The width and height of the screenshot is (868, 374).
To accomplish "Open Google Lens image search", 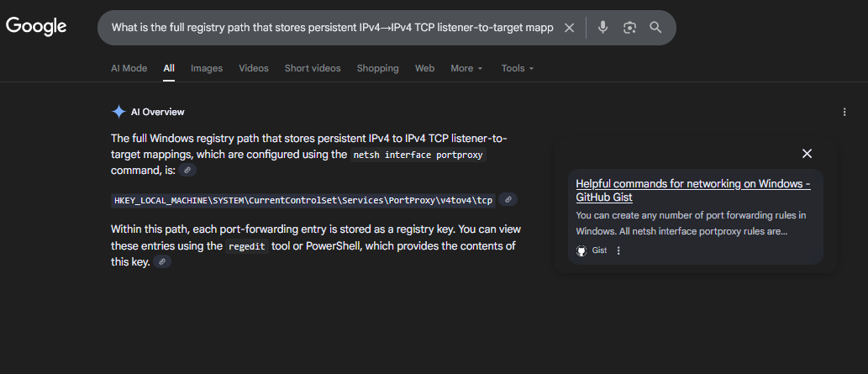I will point(629,28).
